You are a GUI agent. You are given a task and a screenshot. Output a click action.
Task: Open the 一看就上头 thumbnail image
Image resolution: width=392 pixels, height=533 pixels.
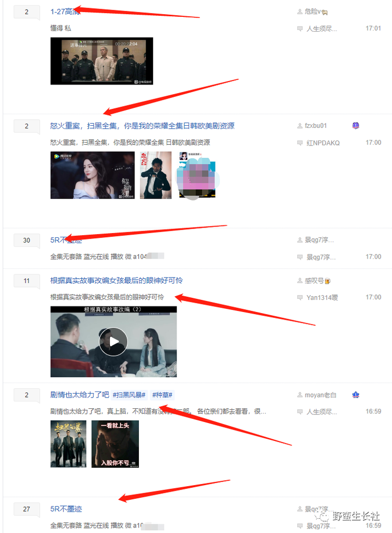115,444
